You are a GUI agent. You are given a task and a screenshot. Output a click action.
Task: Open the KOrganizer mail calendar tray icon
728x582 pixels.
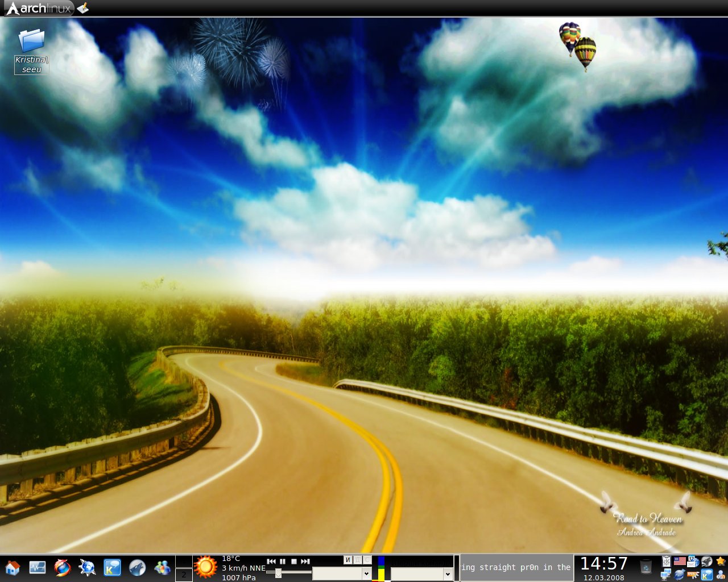693,562
